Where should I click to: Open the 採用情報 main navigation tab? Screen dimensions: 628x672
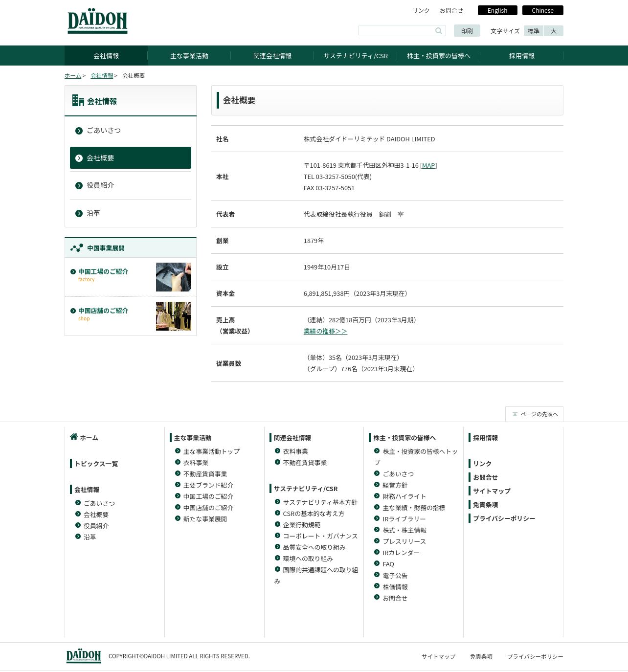tap(522, 56)
